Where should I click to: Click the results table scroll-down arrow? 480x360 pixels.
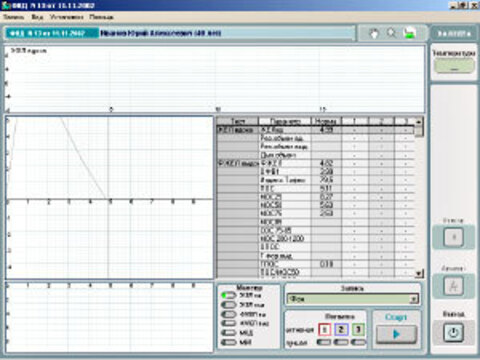click(419, 274)
